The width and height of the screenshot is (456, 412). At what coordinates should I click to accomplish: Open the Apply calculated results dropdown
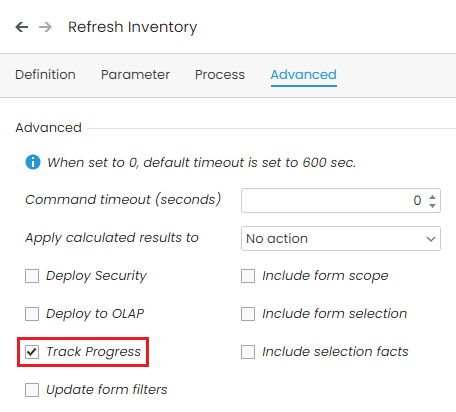point(341,239)
